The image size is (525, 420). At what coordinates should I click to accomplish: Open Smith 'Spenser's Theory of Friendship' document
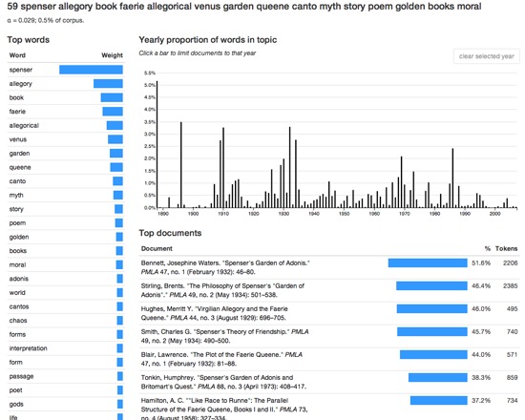click(x=224, y=336)
